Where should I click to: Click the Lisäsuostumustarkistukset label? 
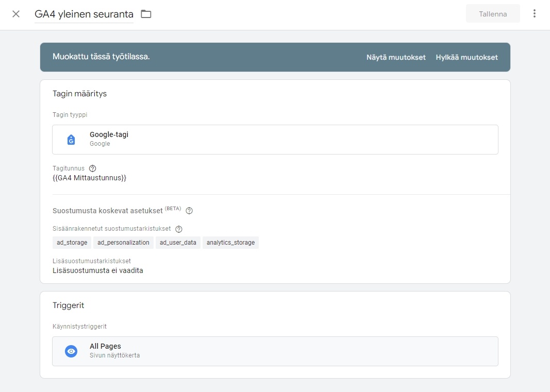[92, 261]
